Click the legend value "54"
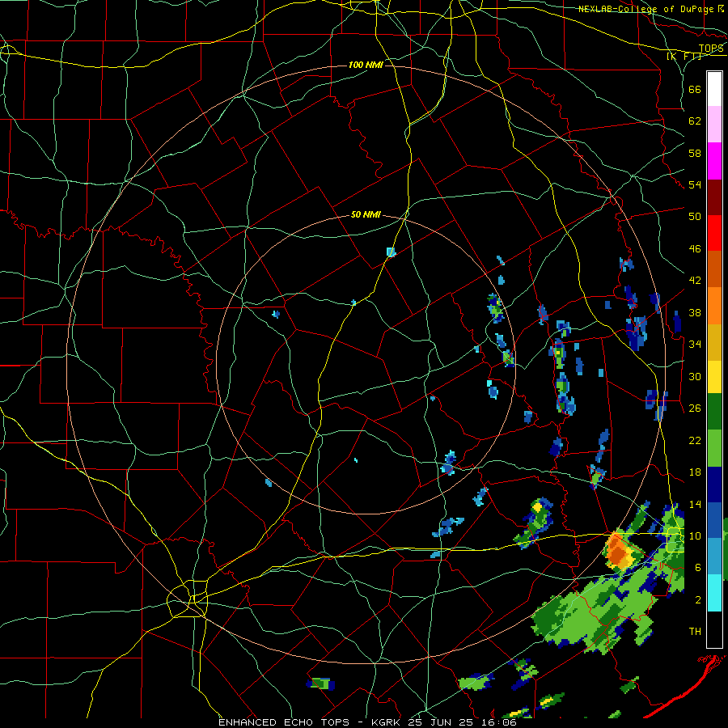The width and height of the screenshot is (728, 728). [695, 184]
